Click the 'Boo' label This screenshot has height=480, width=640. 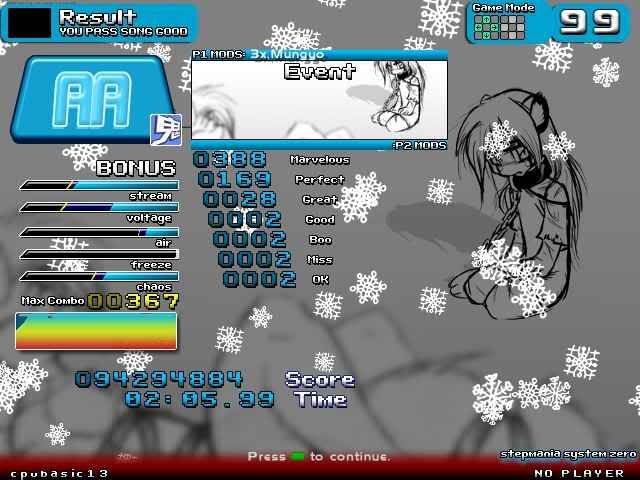(320, 240)
